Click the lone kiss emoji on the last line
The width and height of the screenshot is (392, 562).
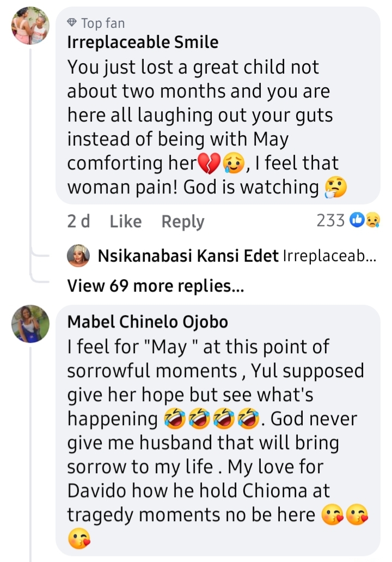[78, 539]
